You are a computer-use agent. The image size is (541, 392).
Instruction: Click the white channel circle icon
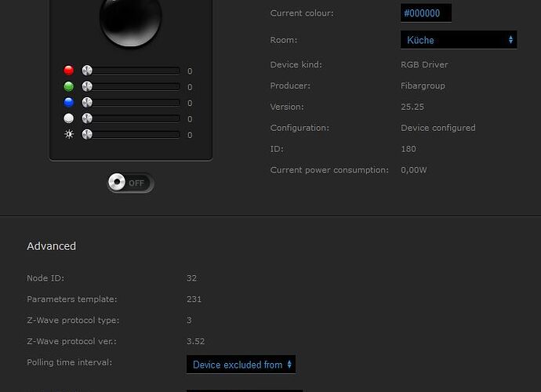click(69, 118)
